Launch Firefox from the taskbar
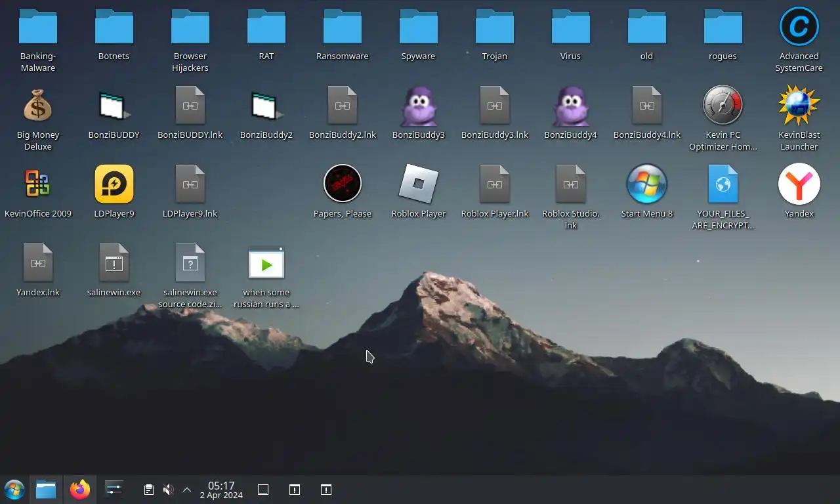840x504 pixels. click(x=80, y=490)
